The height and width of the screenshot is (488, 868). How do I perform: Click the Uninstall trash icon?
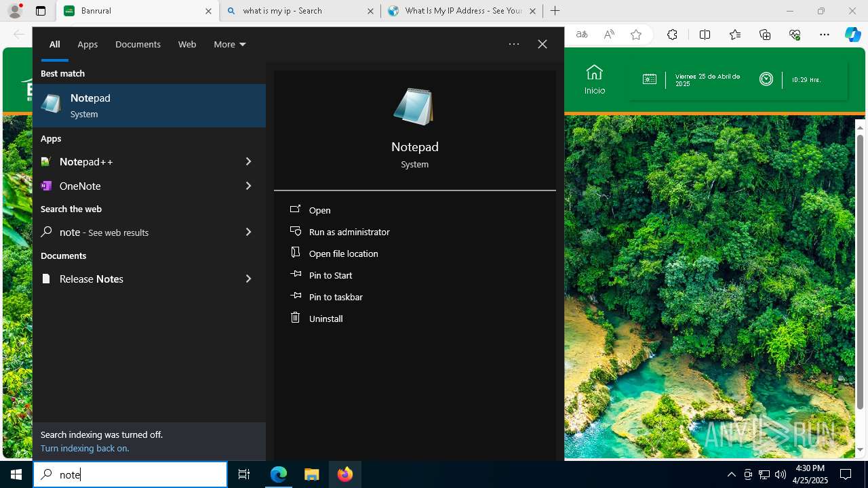(295, 317)
